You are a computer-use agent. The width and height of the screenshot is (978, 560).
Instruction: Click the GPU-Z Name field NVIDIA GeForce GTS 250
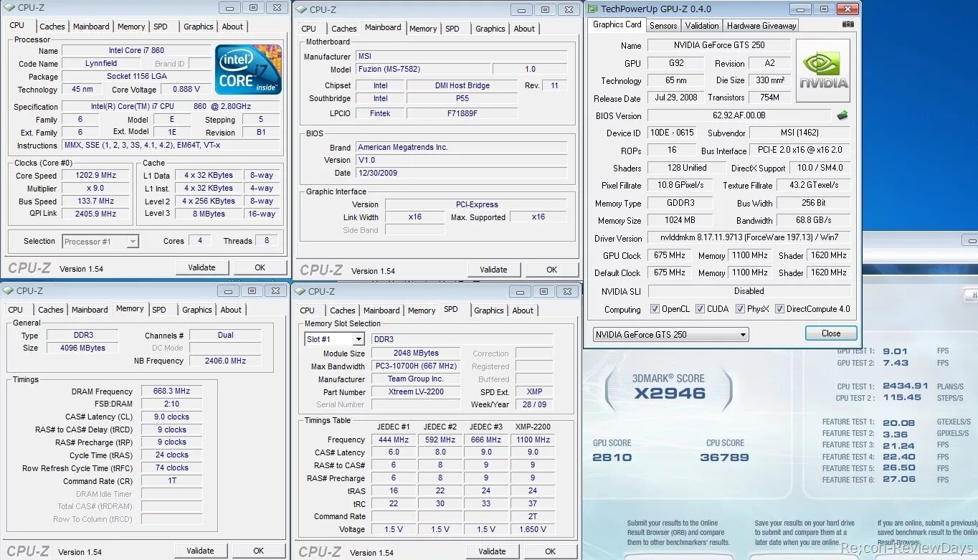[718, 45]
